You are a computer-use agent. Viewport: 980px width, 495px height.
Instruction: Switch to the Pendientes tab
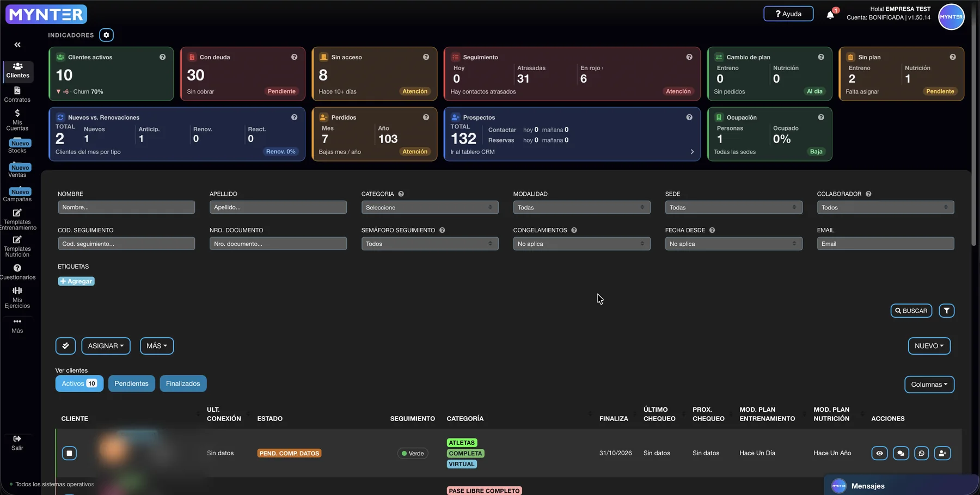point(131,383)
